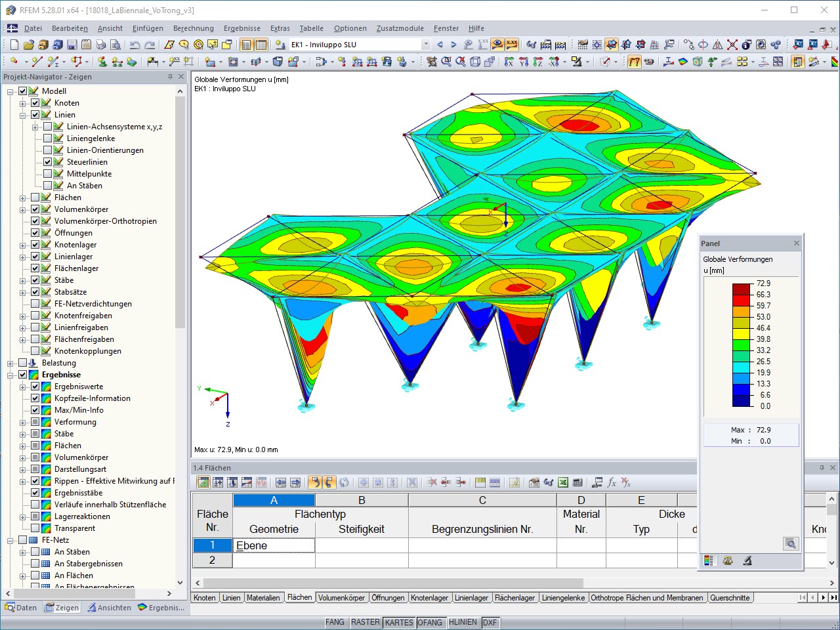Show view in Z direction
The height and width of the screenshot is (630, 840).
tap(538, 62)
